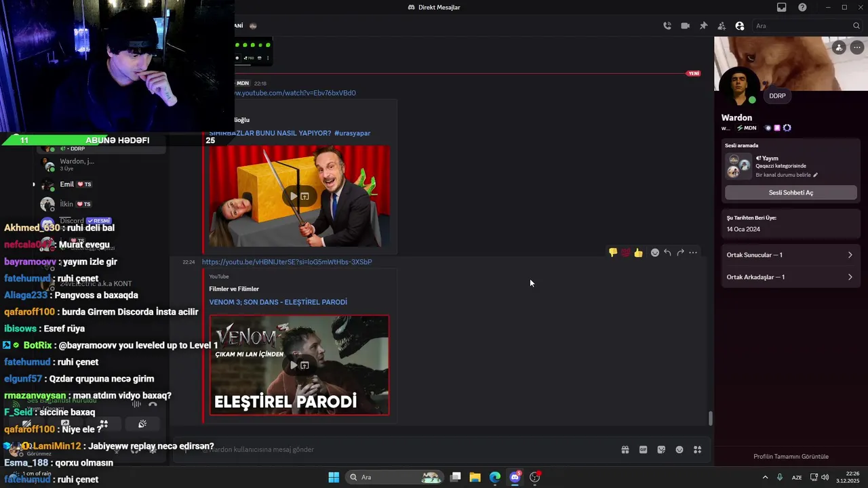Open Microsoft Edge from taskbar
The width and height of the screenshot is (868, 488).
coord(495,477)
